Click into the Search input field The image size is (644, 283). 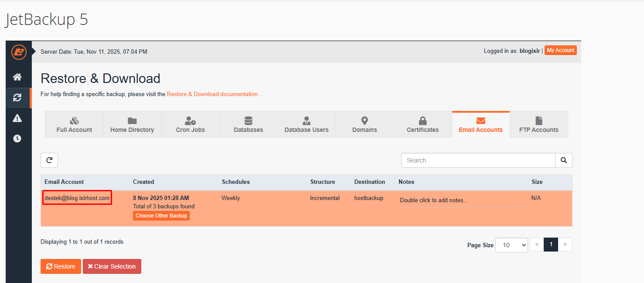478,160
